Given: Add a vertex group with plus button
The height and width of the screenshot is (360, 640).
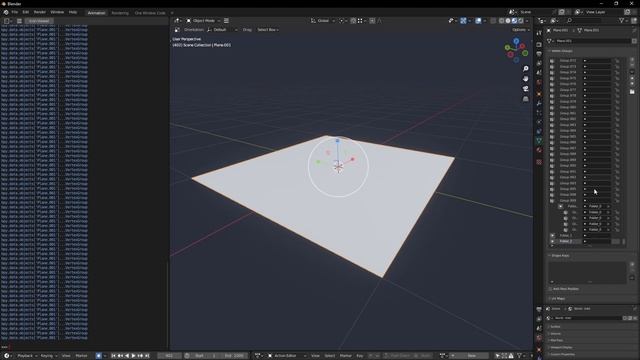Looking at the screenshot, I should coord(632,60).
